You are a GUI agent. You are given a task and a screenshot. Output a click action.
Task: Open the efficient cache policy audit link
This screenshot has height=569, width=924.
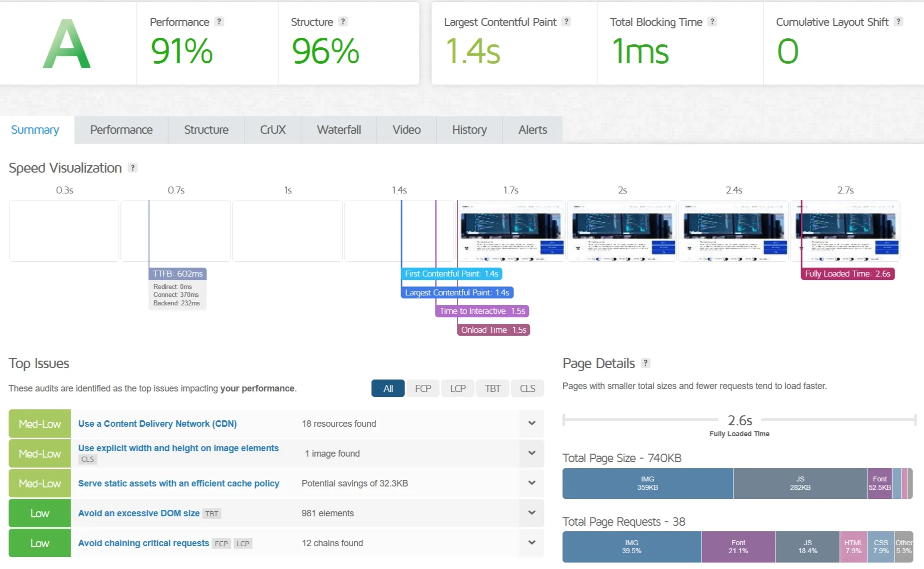(x=179, y=483)
